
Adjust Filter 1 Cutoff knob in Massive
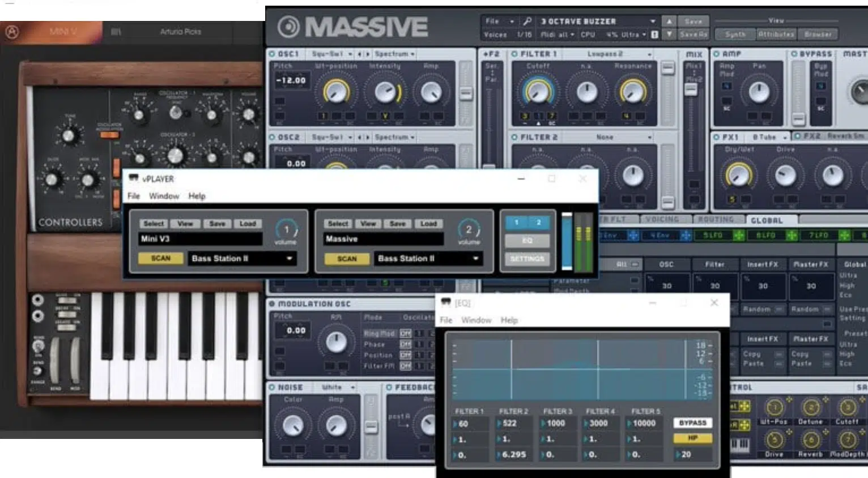click(x=538, y=91)
